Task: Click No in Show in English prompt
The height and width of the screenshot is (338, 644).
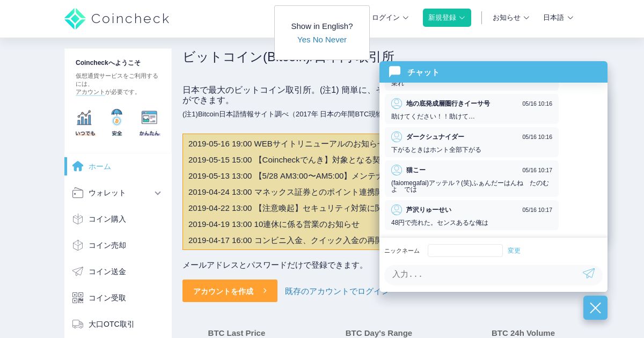Action: [318, 40]
